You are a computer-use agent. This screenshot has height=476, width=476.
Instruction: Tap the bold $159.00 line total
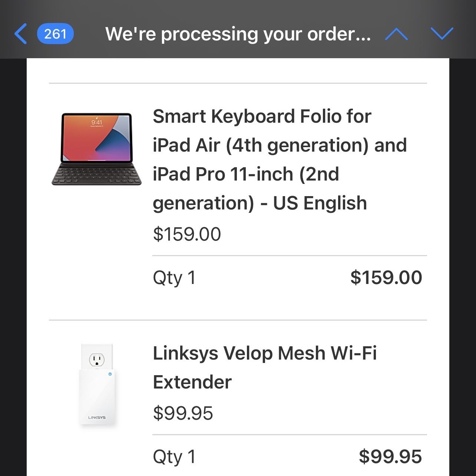pos(386,277)
